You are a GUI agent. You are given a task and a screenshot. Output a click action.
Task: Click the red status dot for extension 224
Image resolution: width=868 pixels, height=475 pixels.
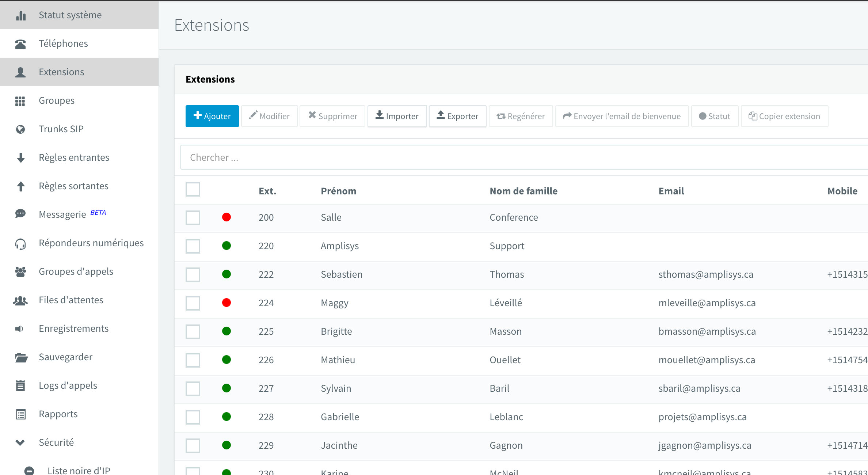tap(226, 303)
